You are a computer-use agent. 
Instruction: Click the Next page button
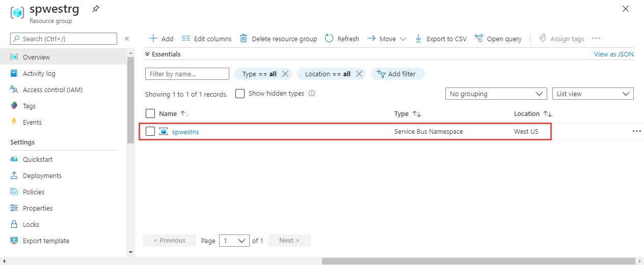pyautogui.click(x=289, y=241)
